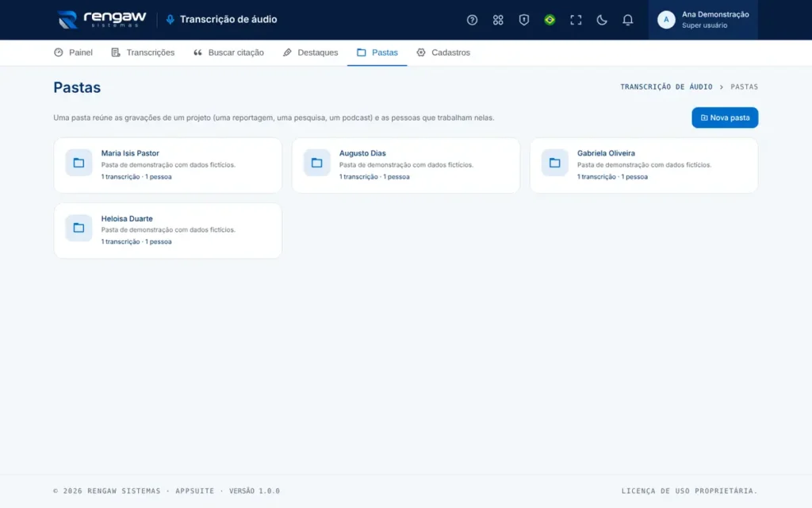Screen dimensions: 812x508
Task: Click the microphone icon beside Transcrição de áudio
Action: click(x=170, y=20)
